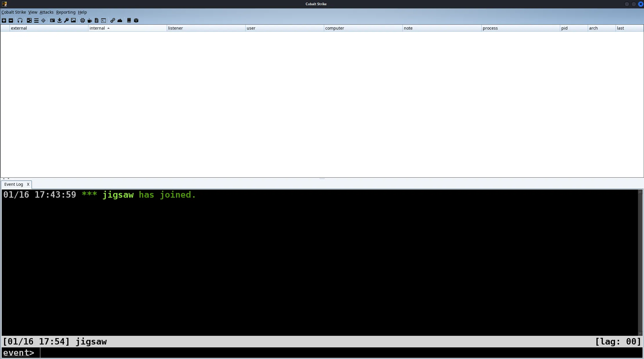This screenshot has height=359, width=644.
Task: Sort sessions by user column
Action: tap(284, 28)
